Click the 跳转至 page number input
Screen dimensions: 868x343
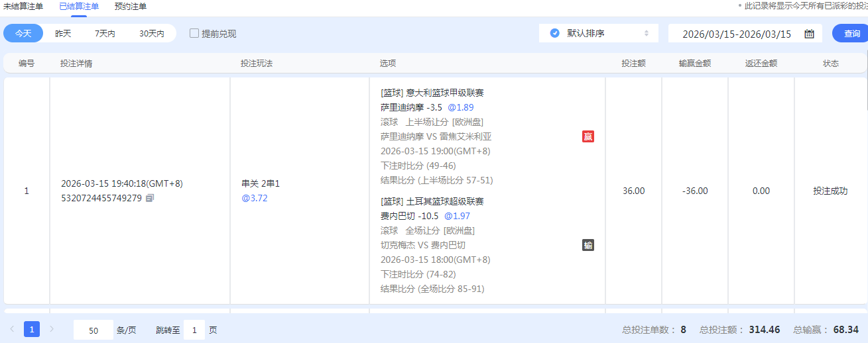[194, 330]
